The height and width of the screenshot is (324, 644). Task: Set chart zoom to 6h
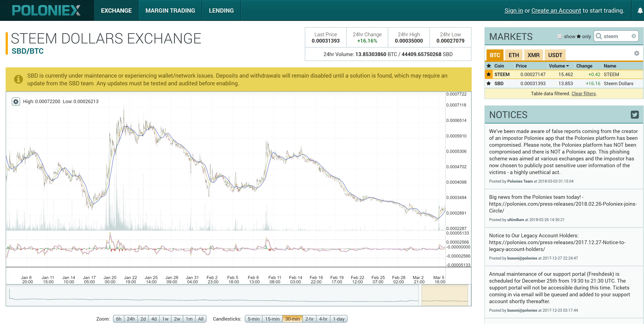(118, 319)
